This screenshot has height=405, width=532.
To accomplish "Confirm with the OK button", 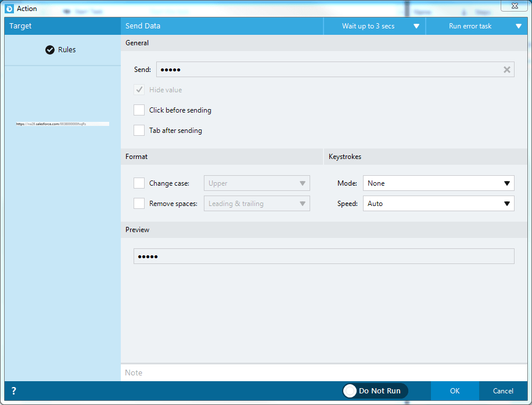I will [x=455, y=390].
